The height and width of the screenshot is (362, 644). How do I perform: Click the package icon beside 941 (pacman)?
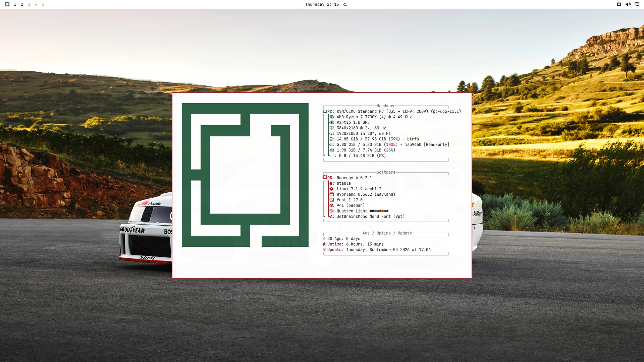pyautogui.click(x=331, y=205)
